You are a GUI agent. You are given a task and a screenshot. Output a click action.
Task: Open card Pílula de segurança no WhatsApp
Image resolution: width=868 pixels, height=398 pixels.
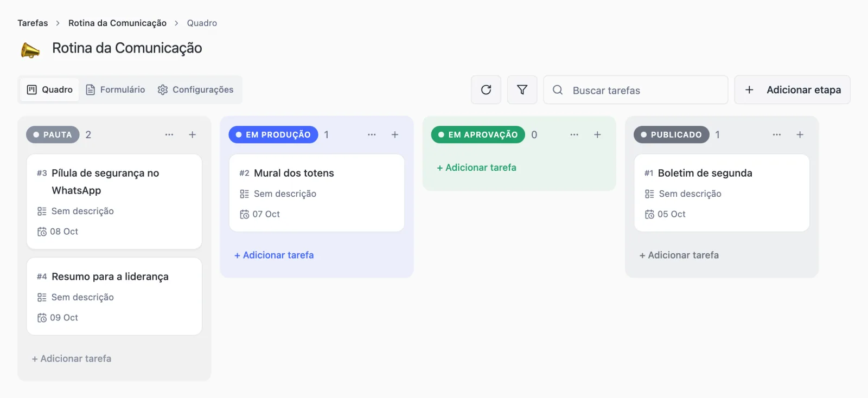coord(114,202)
